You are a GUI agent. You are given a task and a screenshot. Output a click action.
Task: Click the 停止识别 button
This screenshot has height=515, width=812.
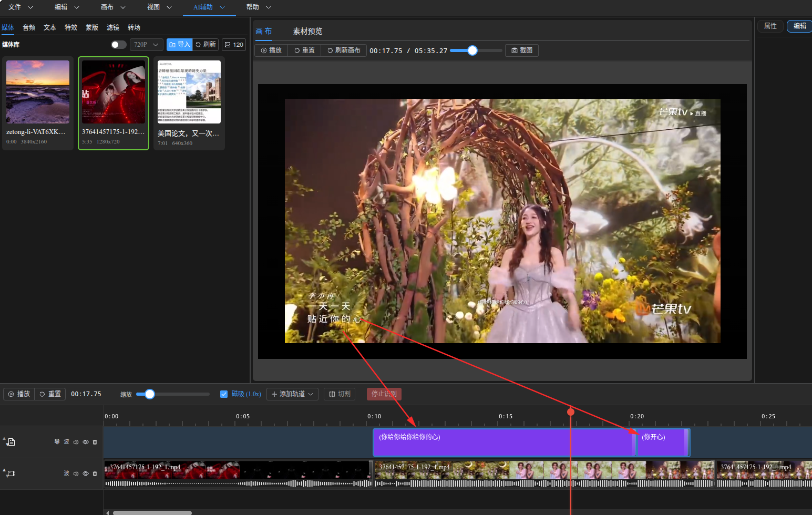click(384, 394)
